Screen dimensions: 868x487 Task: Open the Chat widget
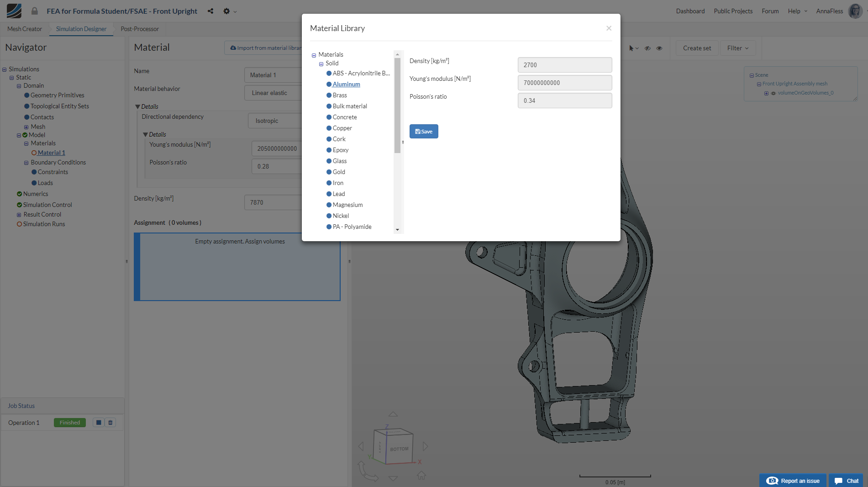tap(846, 481)
